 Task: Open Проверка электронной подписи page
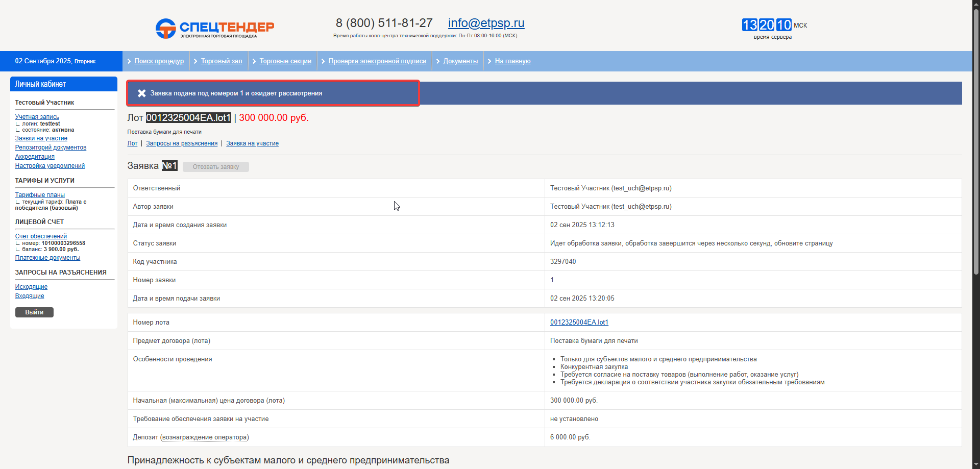tap(377, 61)
